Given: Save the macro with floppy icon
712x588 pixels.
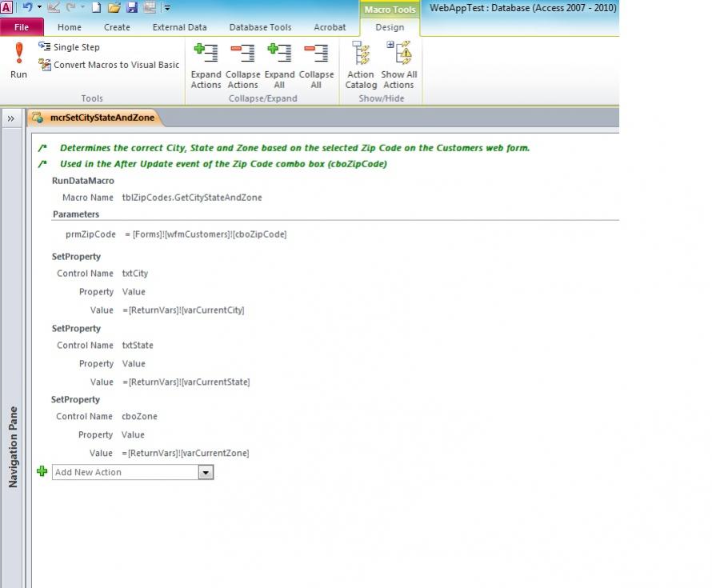Looking at the screenshot, I should point(132,7).
